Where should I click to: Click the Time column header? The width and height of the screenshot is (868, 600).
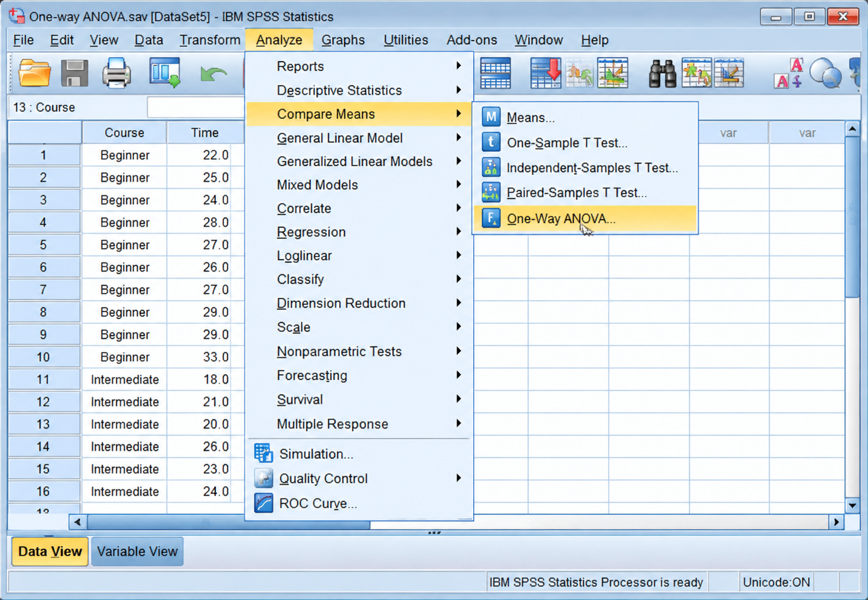point(205,132)
